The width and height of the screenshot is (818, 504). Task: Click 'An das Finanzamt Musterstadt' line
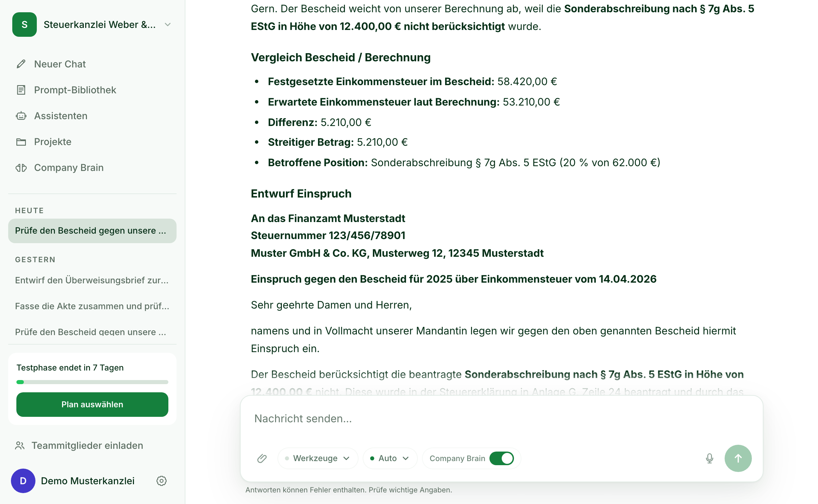click(328, 218)
